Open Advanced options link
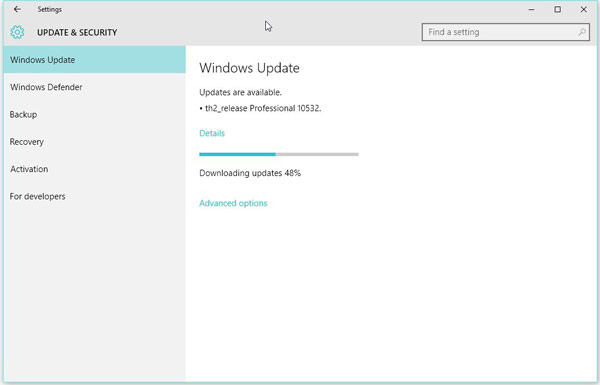Viewport: 600px width, 385px height. [233, 203]
